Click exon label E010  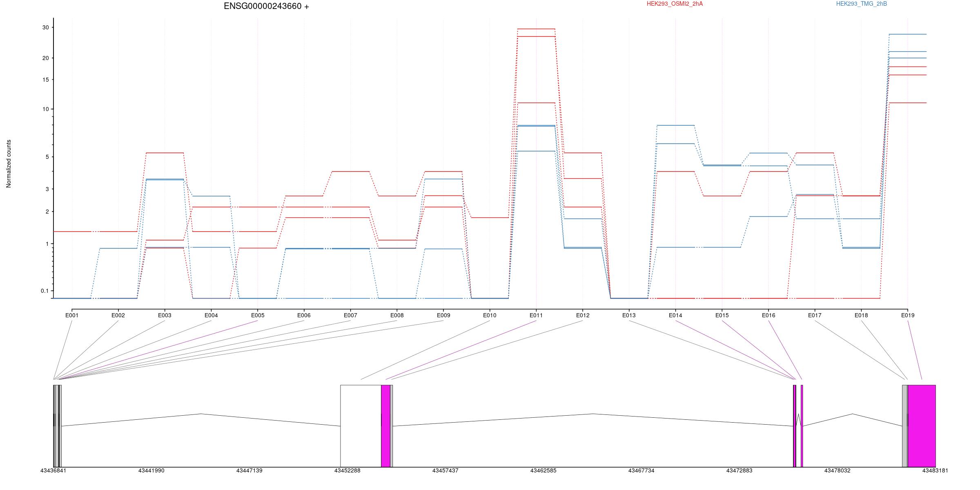(490, 315)
